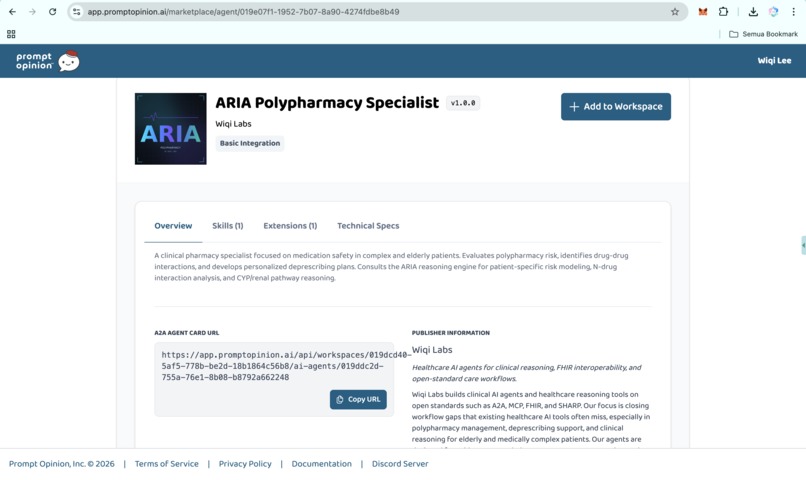The width and height of the screenshot is (806, 480).
Task: Open the apps grid icon in bookmarks bar
Action: coord(11,34)
